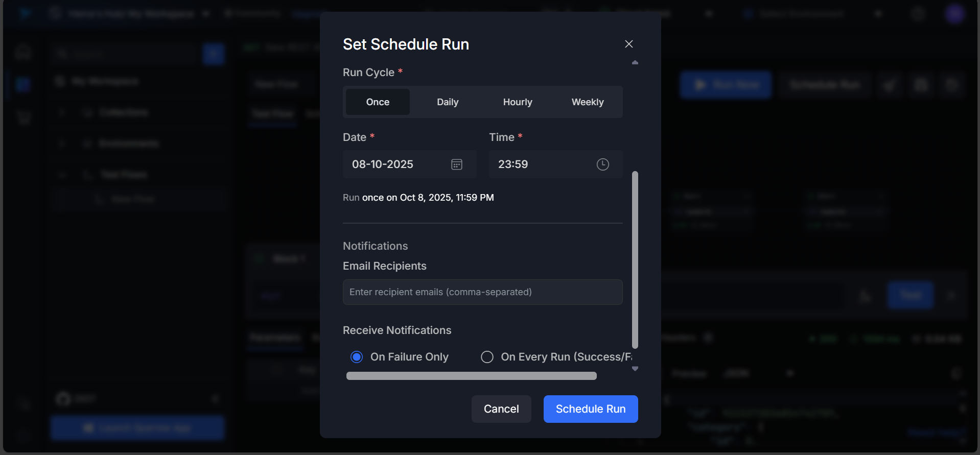The image size is (980, 455).
Task: Open the calendar date picker icon
Action: coord(456,164)
